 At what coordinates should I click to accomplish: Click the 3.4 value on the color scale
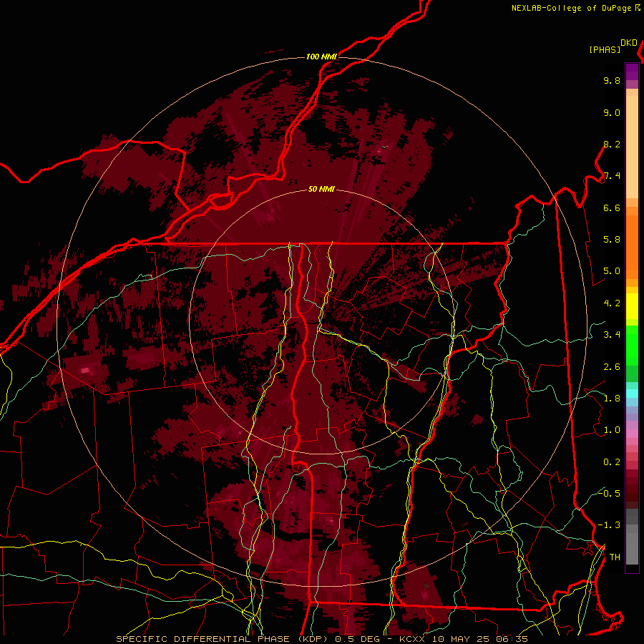click(612, 335)
